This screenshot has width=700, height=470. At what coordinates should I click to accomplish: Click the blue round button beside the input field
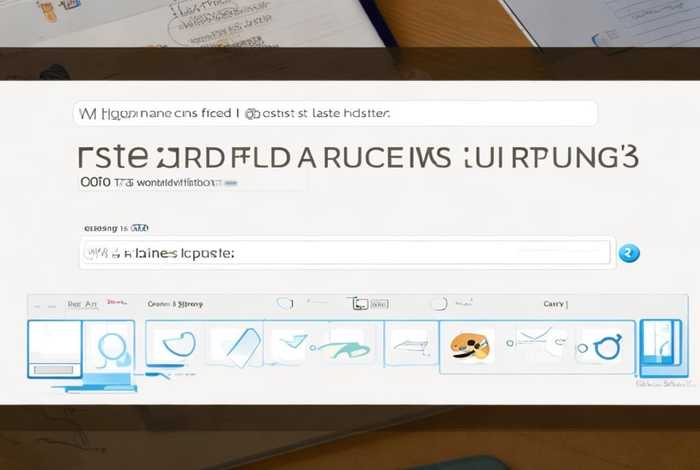(629, 253)
